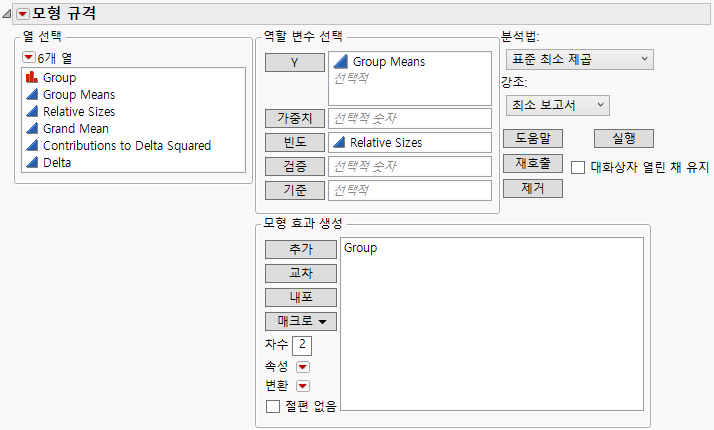Select Grand Mean continuous icon
714x430 pixels.
[32, 128]
